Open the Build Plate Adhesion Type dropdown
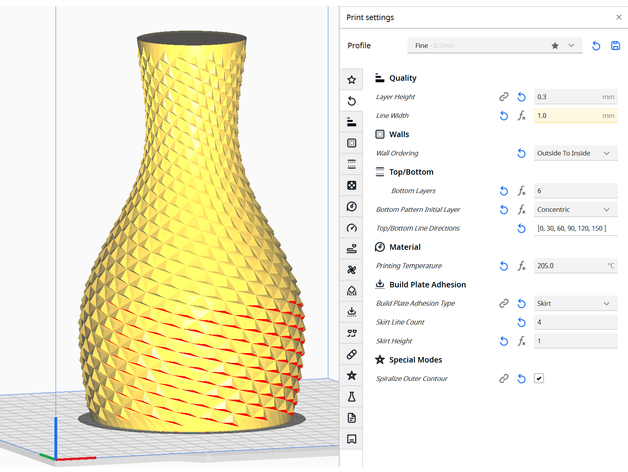Image resolution: width=628 pixels, height=472 pixels. (575, 303)
